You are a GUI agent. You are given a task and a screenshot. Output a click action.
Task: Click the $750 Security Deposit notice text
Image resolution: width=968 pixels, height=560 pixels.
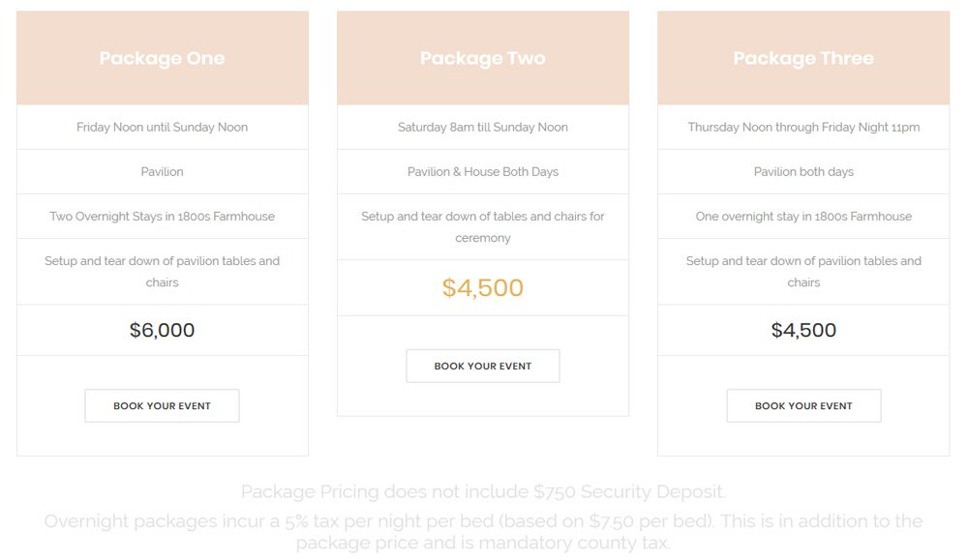[483, 491]
